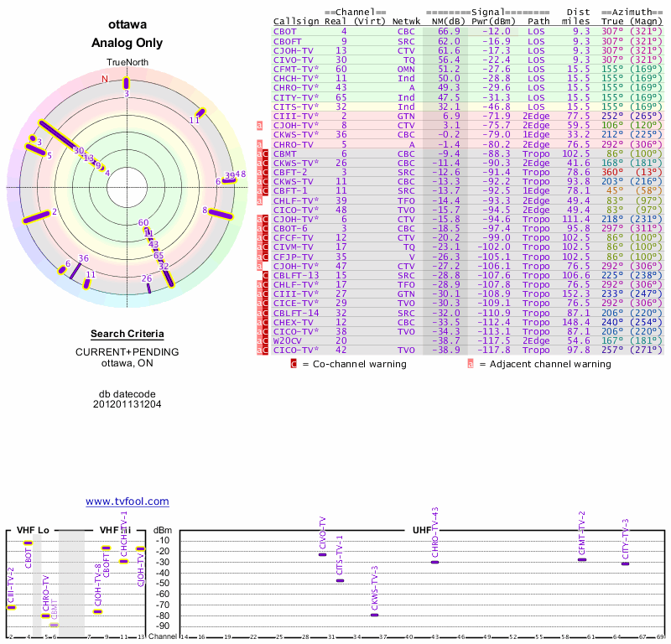
Task: Select the CIVM-TV callsign
Action: (293, 247)
